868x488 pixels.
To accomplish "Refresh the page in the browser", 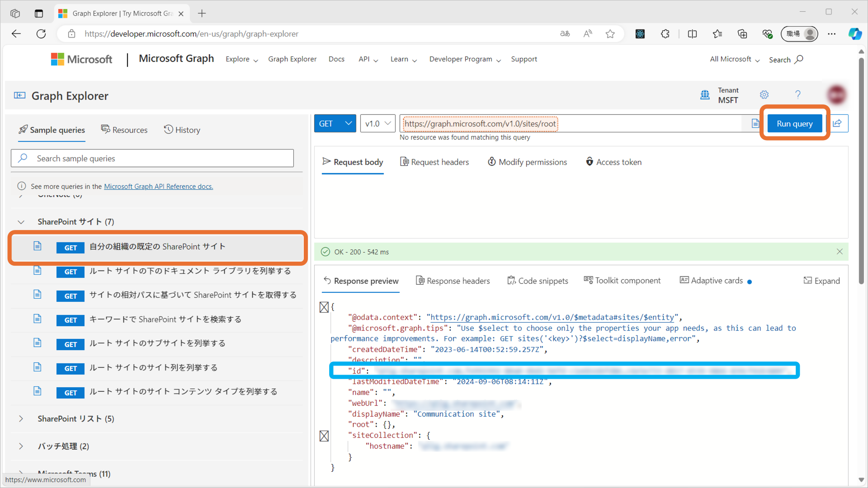I will [41, 34].
